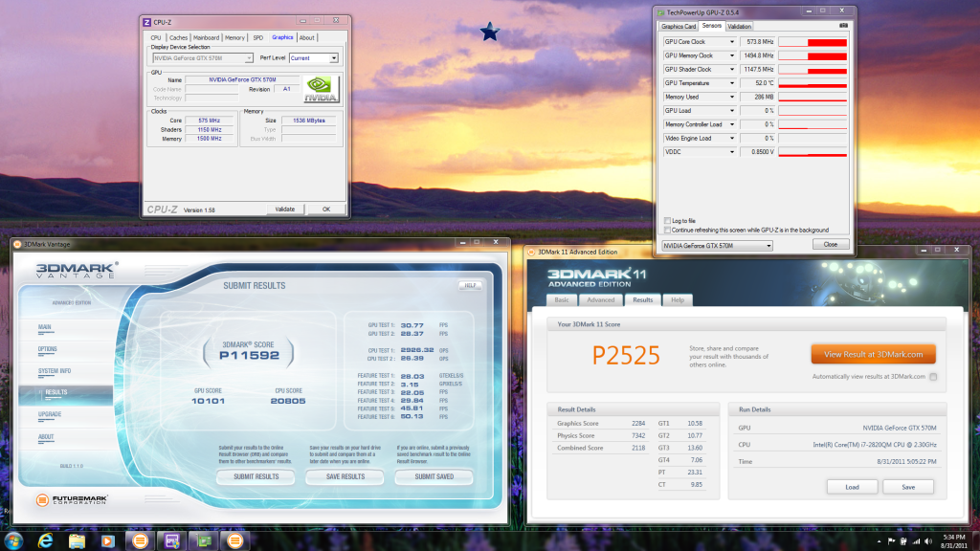The height and width of the screenshot is (551, 980).
Task: Click the P11592 3DMark Vantage score
Action: coord(249,356)
